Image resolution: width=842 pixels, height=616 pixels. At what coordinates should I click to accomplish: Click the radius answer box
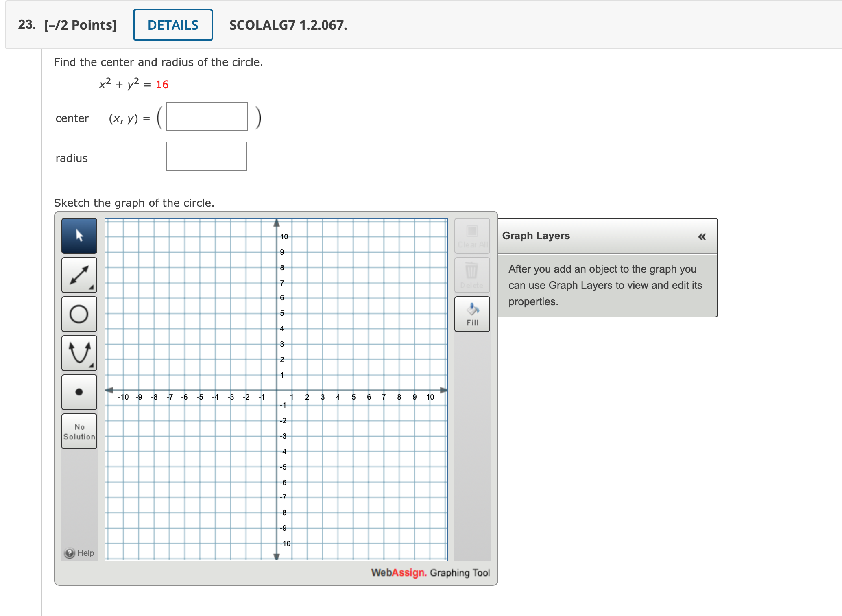point(206,156)
